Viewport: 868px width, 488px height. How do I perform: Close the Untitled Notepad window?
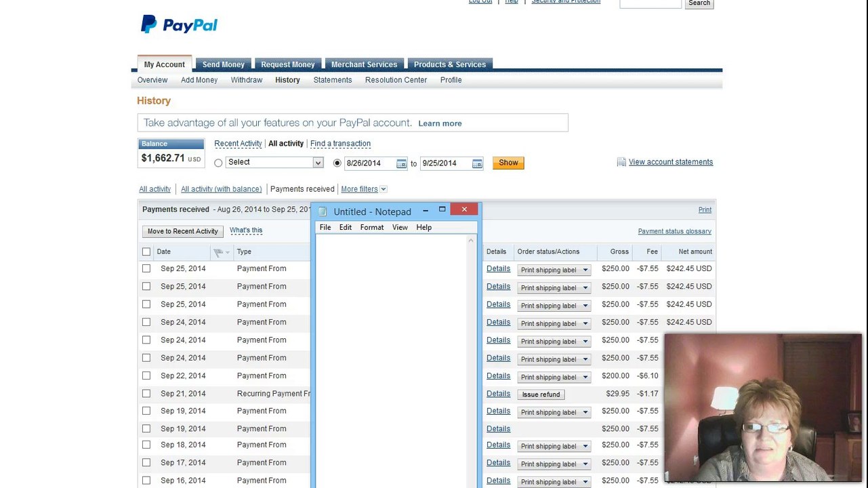coord(464,209)
